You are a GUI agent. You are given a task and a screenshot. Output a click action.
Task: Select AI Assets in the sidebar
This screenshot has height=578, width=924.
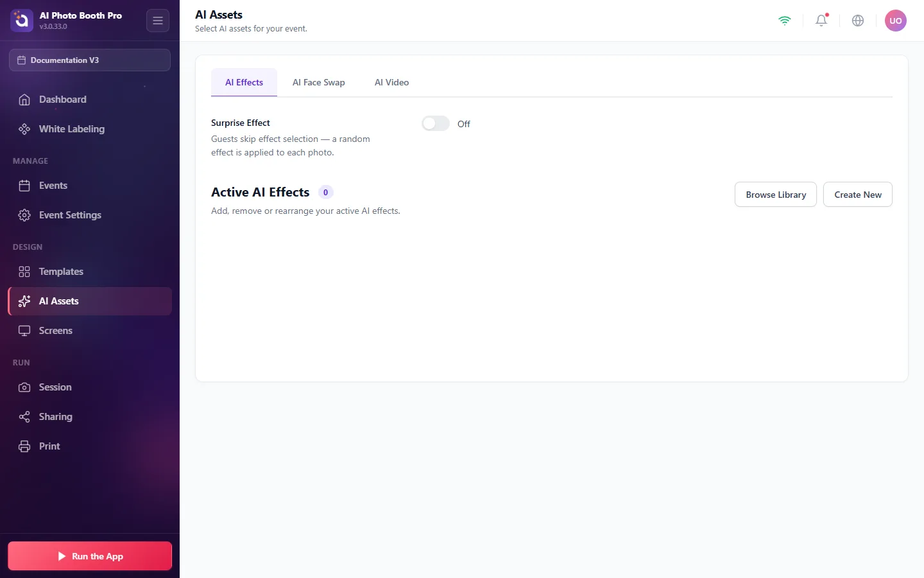click(x=90, y=301)
